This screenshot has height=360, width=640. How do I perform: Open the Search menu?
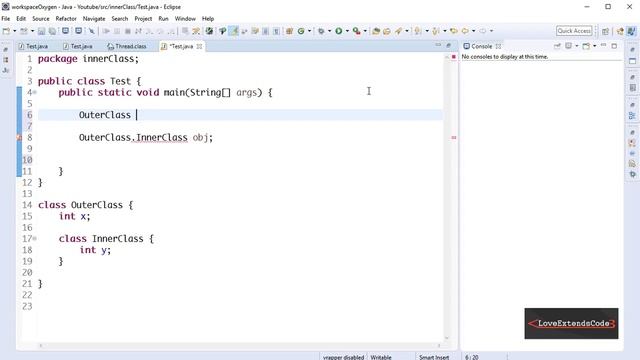point(120,19)
